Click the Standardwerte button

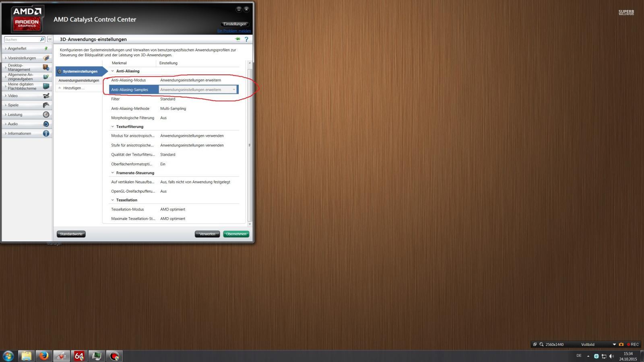coord(71,234)
